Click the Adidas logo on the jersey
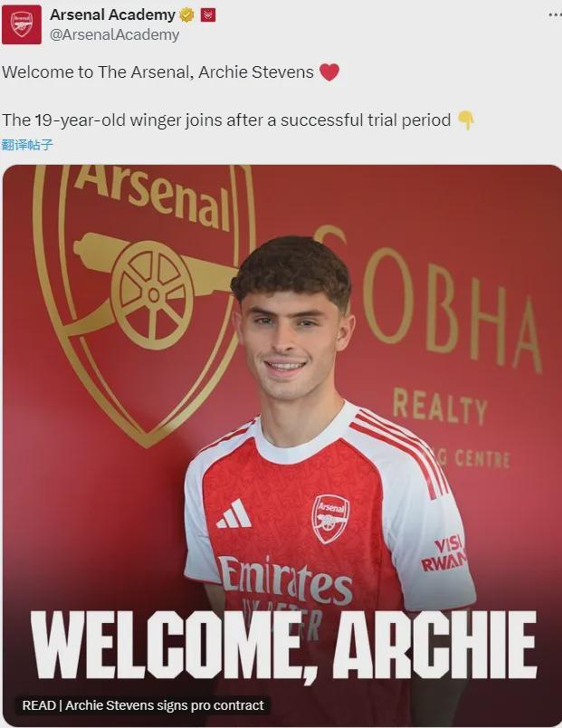This screenshot has height=728, width=562. [x=234, y=514]
